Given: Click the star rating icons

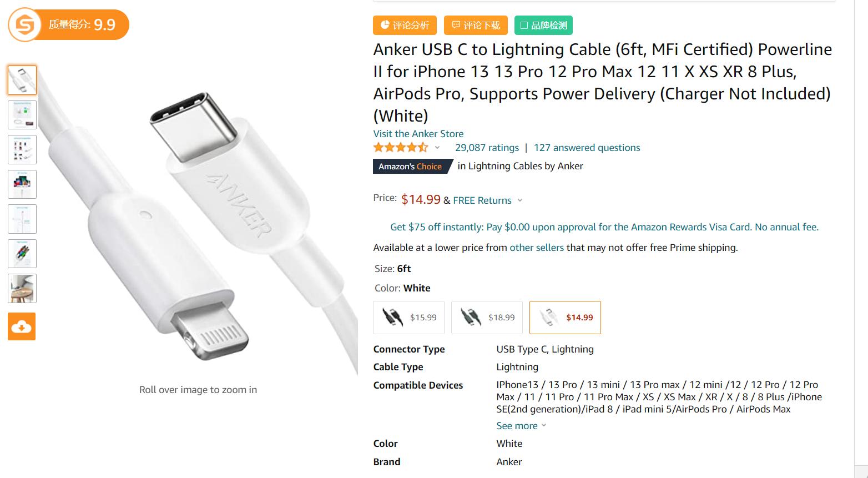Looking at the screenshot, I should pos(400,148).
